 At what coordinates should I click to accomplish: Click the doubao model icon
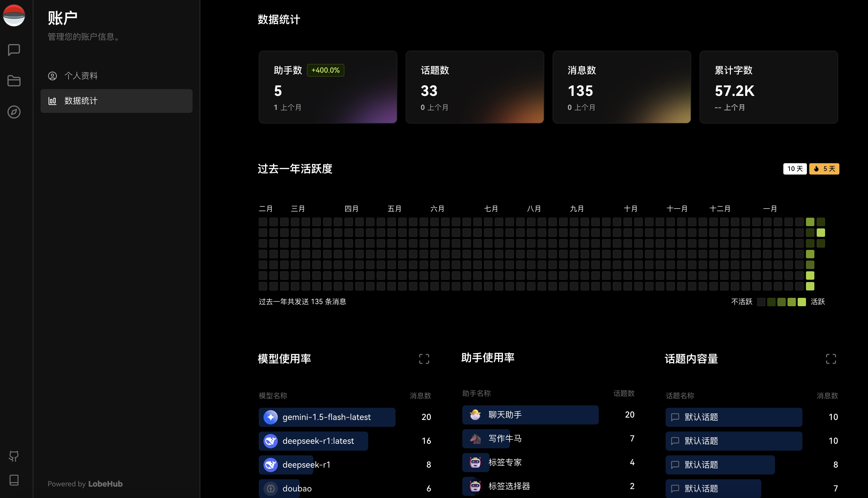point(271,488)
